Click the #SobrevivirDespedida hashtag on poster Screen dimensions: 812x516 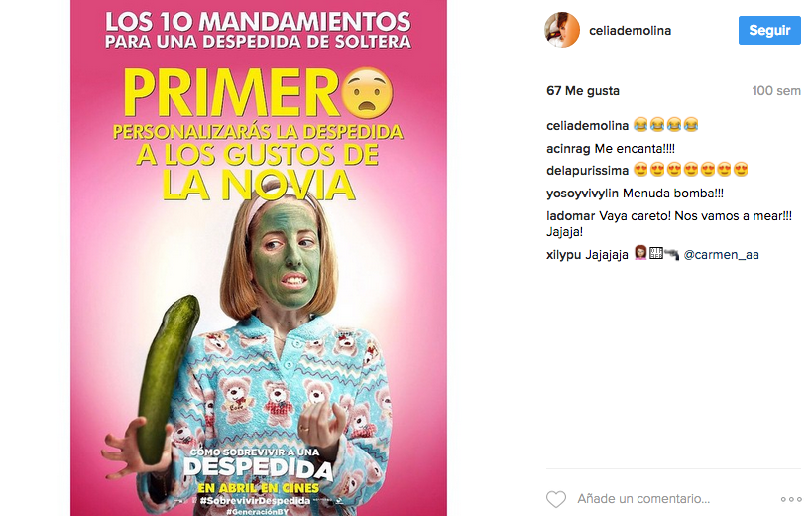(256, 501)
